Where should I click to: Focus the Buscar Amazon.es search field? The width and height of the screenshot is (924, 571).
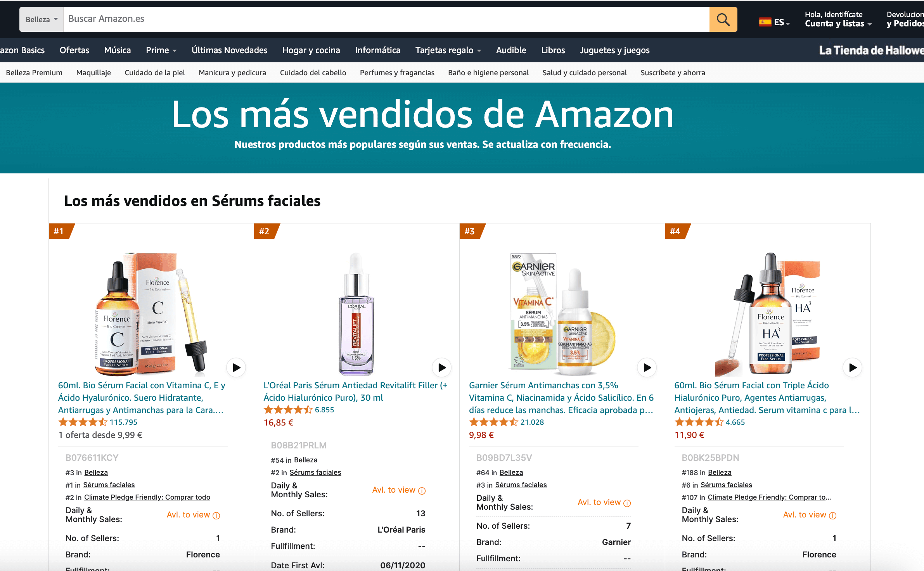tap(386, 19)
